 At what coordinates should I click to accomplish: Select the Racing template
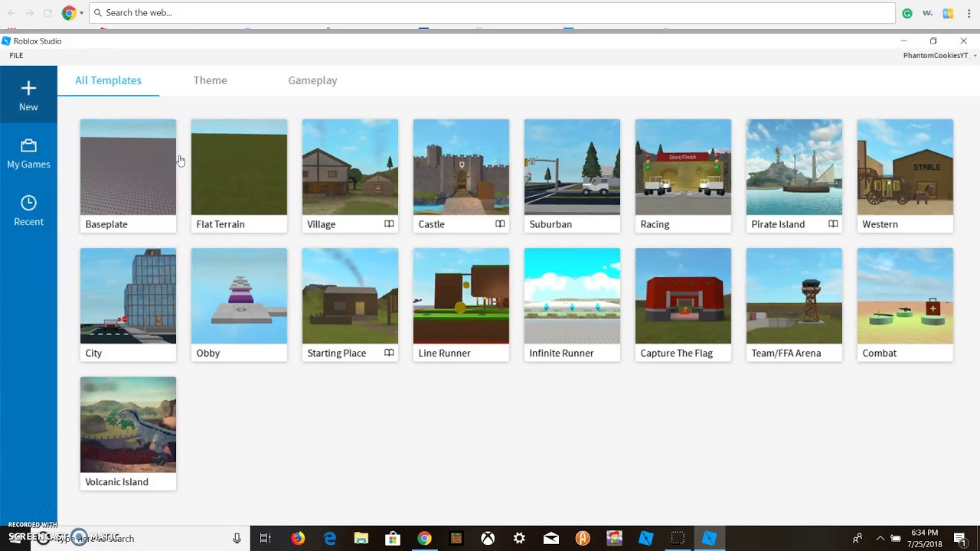tap(683, 175)
